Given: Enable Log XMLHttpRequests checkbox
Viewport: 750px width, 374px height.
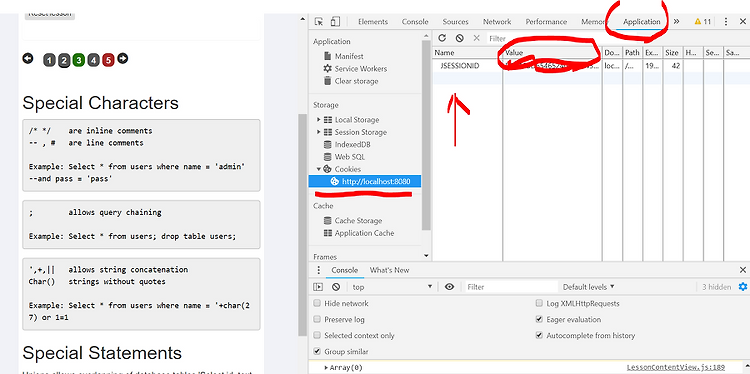Looking at the screenshot, I should tap(539, 303).
